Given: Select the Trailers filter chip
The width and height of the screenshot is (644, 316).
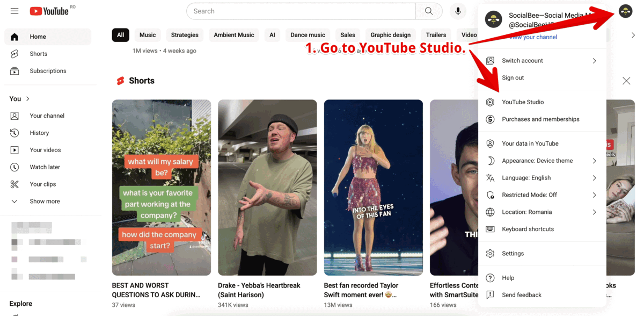Looking at the screenshot, I should click(436, 35).
